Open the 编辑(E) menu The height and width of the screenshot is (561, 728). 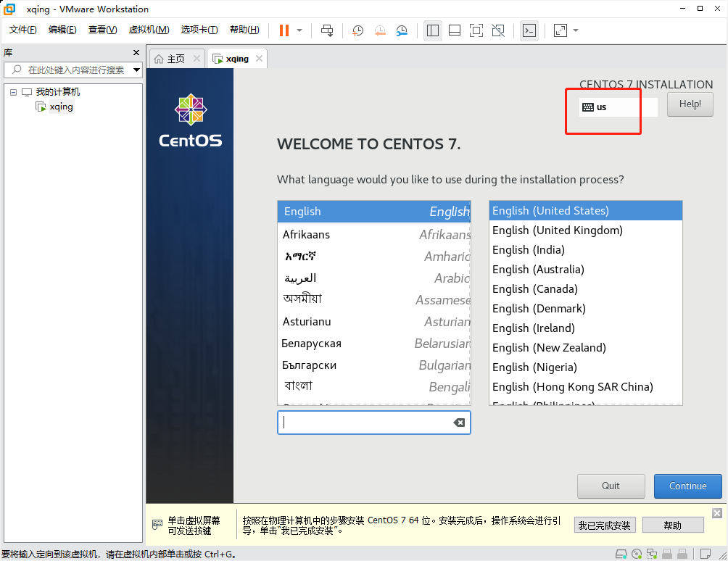[62, 30]
